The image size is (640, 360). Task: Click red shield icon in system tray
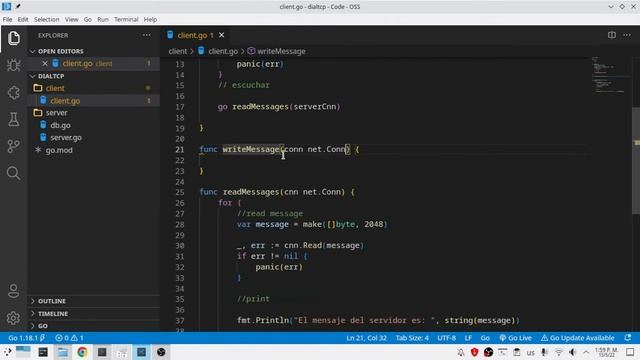(474, 352)
